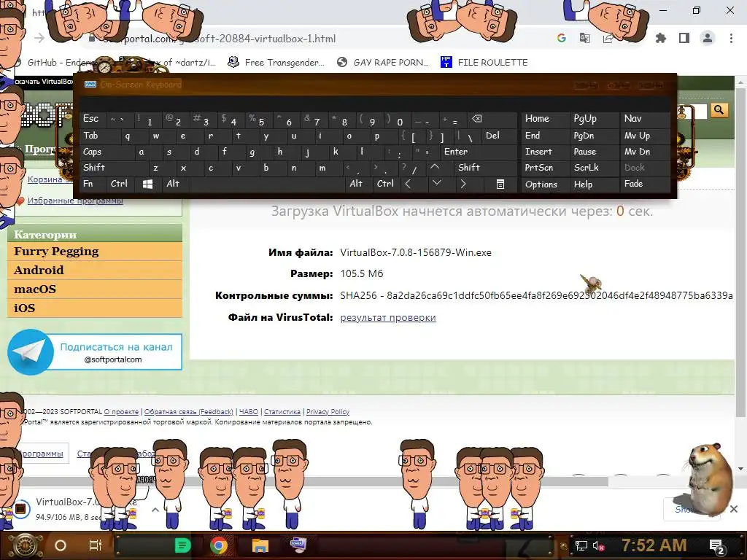Viewport: 747px width, 560px height.
Task: Click the 7:52 AM taskbar clock
Action: tap(654, 545)
